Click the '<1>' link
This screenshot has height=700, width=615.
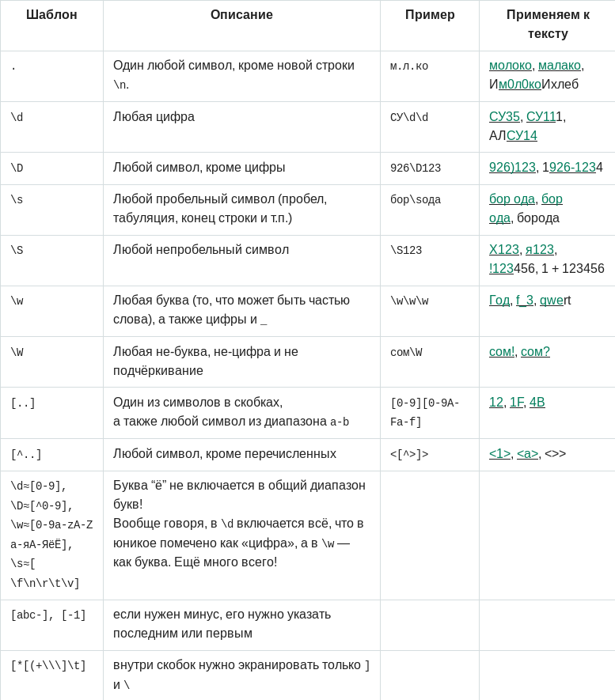[x=499, y=454]
